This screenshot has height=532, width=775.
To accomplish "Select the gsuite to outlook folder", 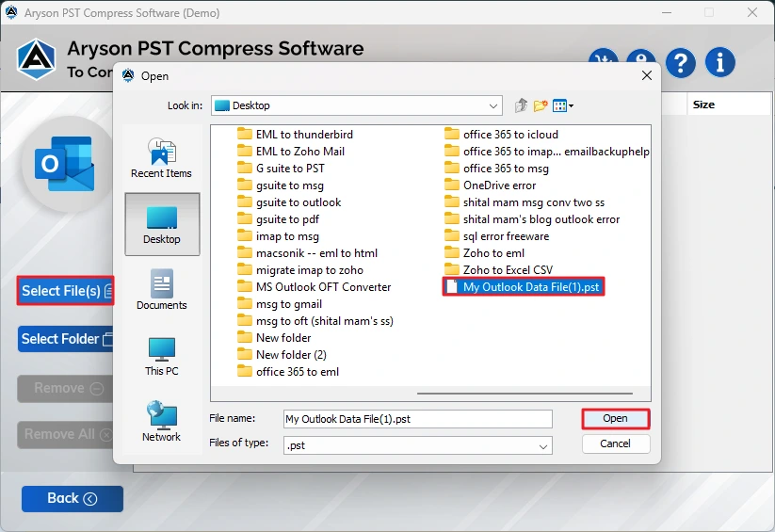I will [x=289, y=202].
